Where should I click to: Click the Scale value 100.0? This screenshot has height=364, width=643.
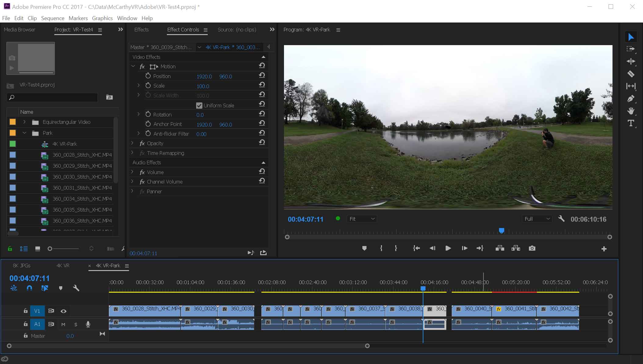[203, 86]
